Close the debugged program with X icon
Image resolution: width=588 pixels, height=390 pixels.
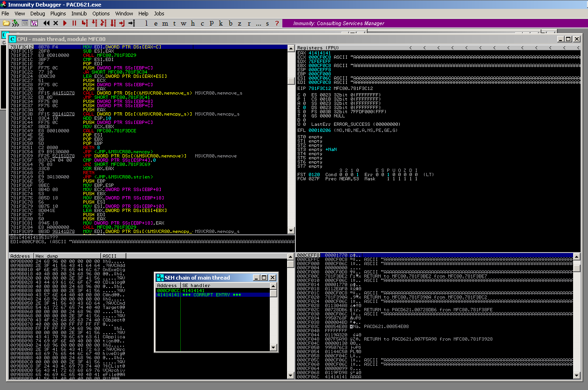click(x=55, y=23)
